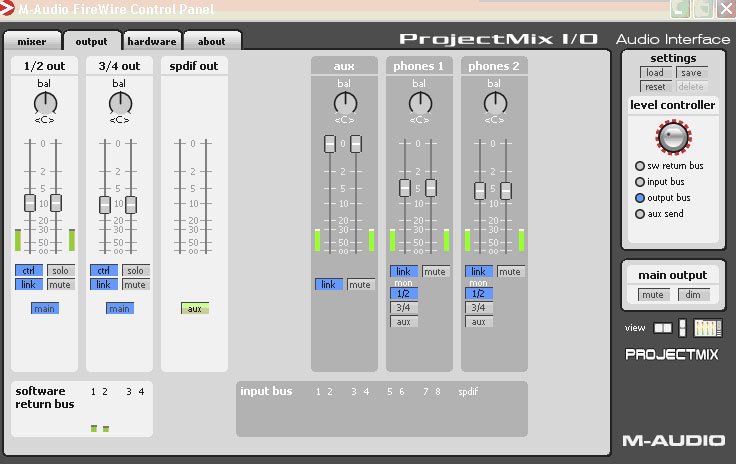This screenshot has height=464, width=736.
Task: Toggle link on 3/4 out channel
Action: click(104, 284)
